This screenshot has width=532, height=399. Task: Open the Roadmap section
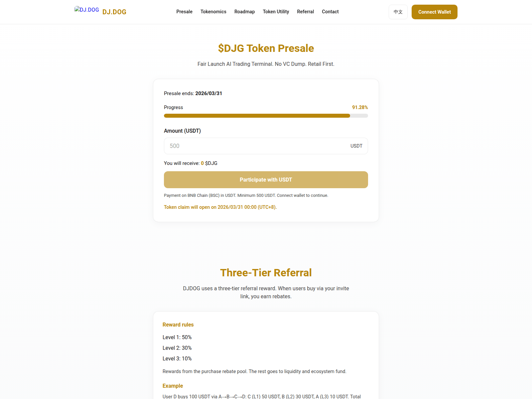(244, 12)
